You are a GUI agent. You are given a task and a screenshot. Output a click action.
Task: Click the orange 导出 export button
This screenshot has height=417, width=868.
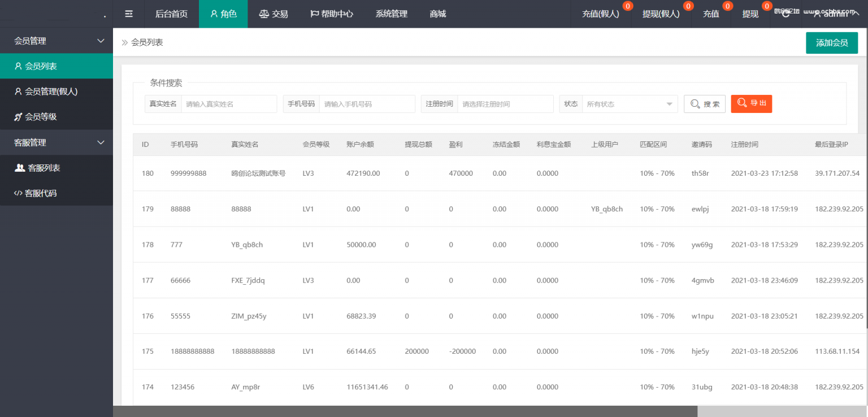click(751, 103)
